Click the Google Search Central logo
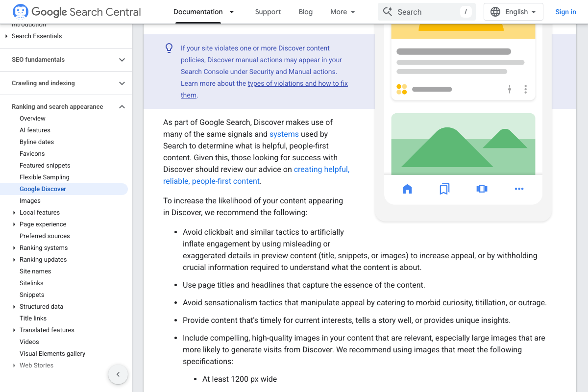 click(x=76, y=11)
